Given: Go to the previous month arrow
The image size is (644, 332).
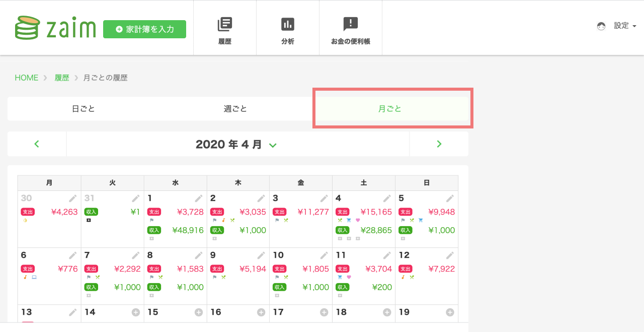Looking at the screenshot, I should click(x=37, y=144).
